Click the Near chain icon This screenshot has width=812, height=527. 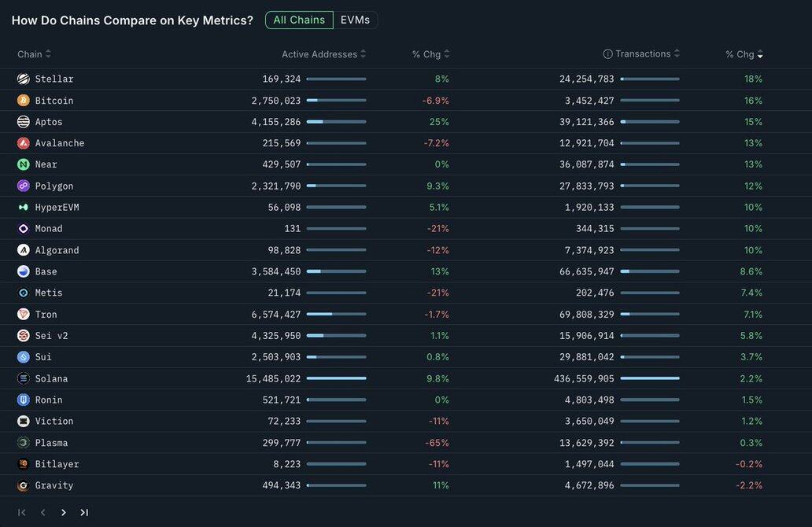(23, 164)
